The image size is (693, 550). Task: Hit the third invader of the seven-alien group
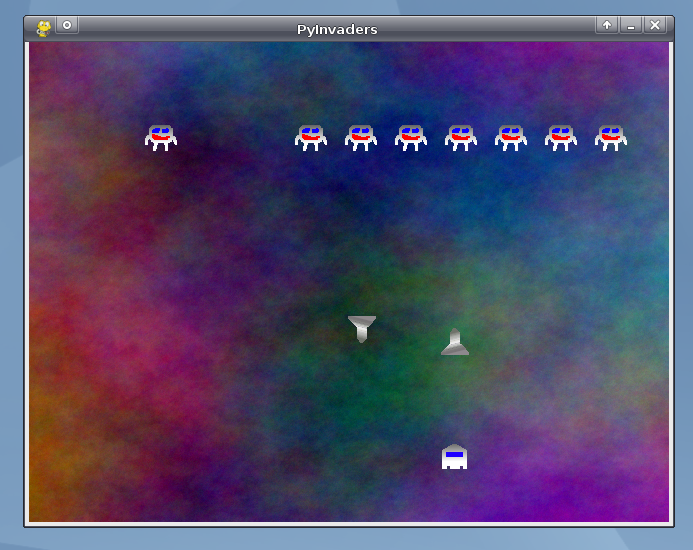point(411,137)
